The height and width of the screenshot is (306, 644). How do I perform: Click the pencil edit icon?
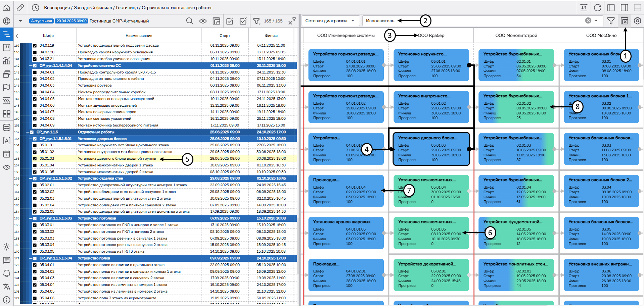20,7
